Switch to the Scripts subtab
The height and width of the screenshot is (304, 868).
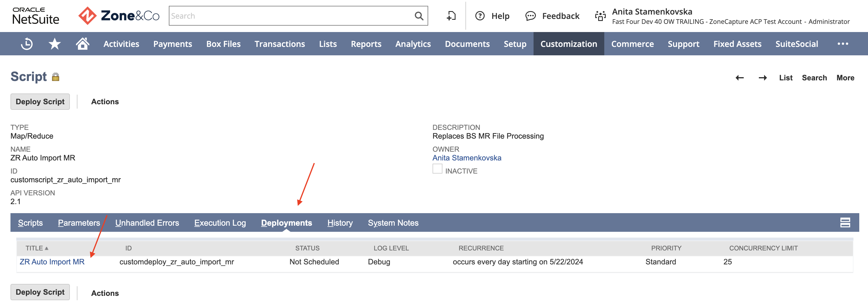coord(30,223)
